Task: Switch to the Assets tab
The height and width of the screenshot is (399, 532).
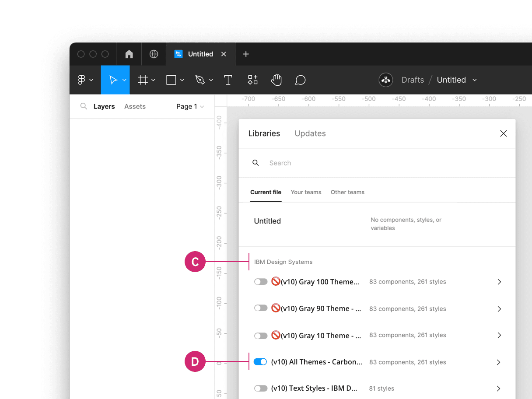Action: [x=135, y=106]
